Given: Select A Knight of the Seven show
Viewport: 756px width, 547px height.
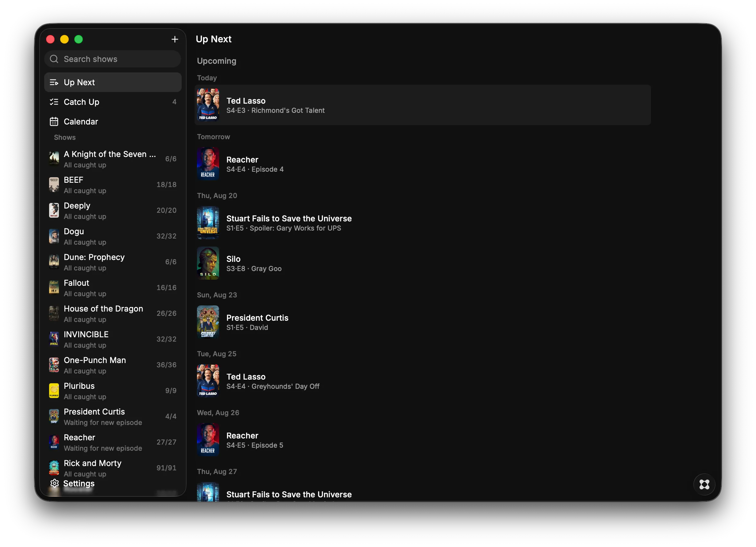Looking at the screenshot, I should (113, 159).
